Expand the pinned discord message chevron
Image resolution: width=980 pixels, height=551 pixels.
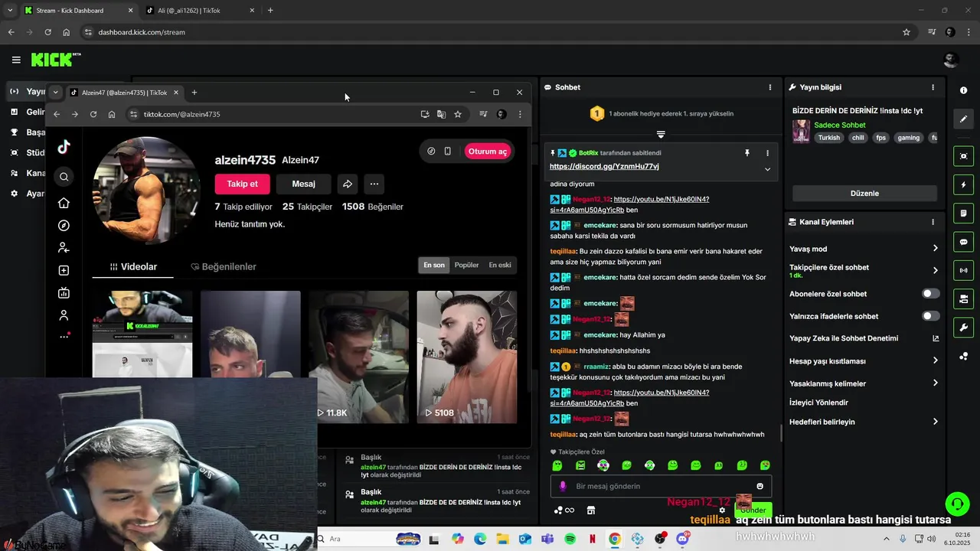pyautogui.click(x=767, y=169)
